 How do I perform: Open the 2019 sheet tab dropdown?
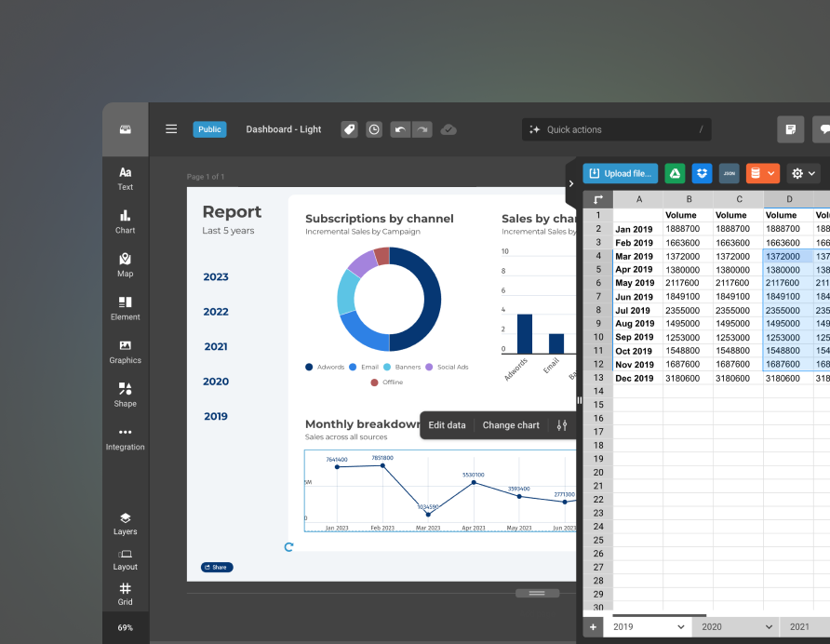pos(681,627)
